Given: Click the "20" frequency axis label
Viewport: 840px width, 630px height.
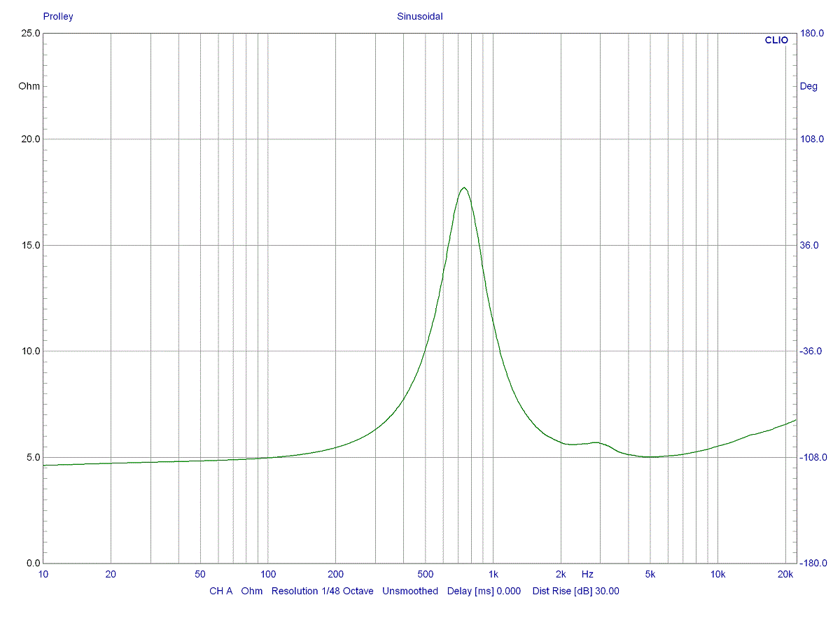Looking at the screenshot, I should tap(111, 574).
